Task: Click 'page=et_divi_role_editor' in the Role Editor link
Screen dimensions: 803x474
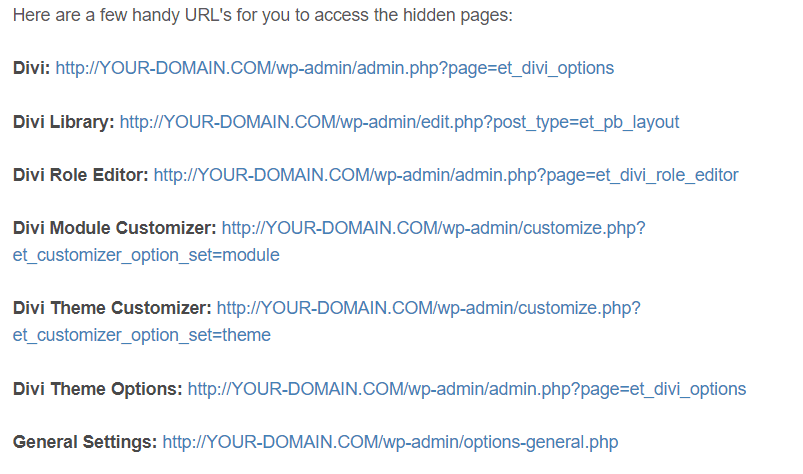Action: pyautogui.click(x=642, y=175)
